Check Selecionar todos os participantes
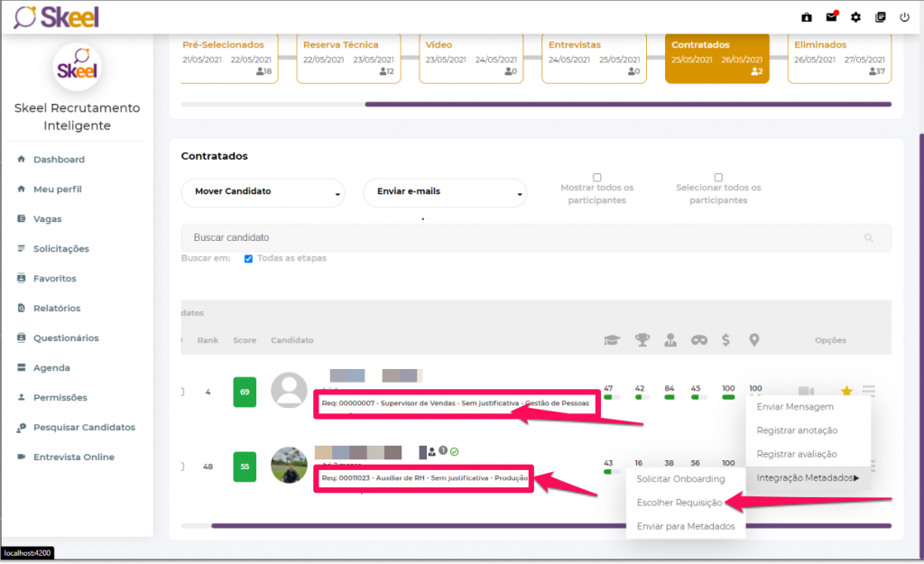 (718, 178)
